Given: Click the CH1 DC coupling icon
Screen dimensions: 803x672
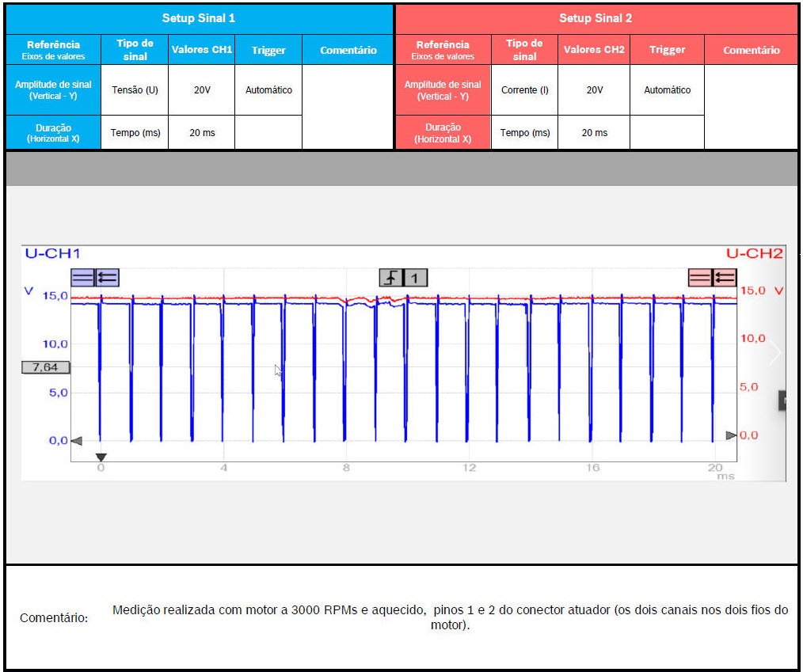Looking at the screenshot, I should tap(82, 277).
